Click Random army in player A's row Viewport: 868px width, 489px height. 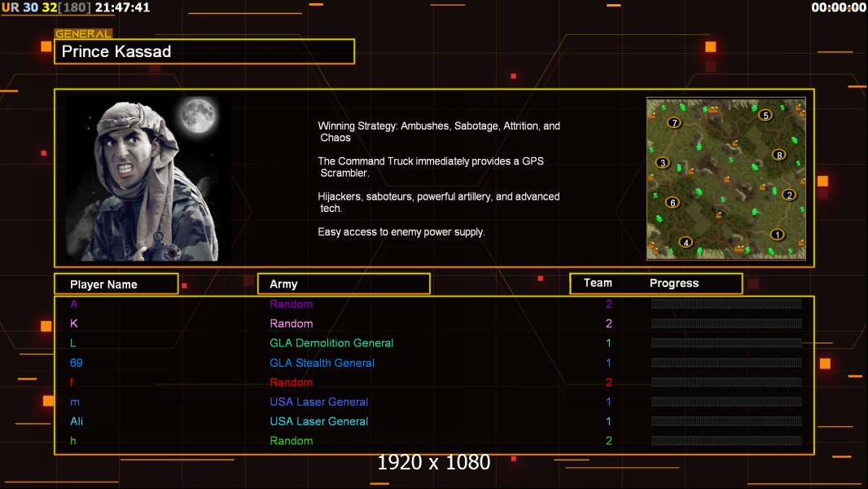point(292,303)
